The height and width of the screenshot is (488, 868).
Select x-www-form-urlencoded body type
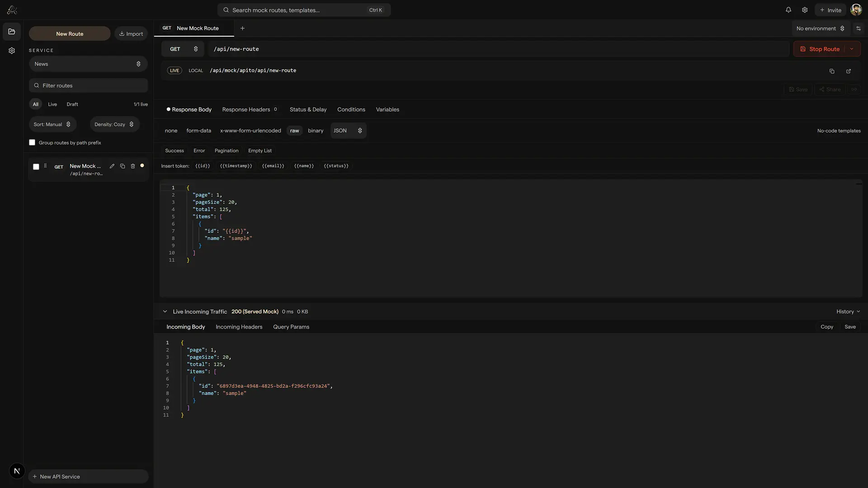250,131
